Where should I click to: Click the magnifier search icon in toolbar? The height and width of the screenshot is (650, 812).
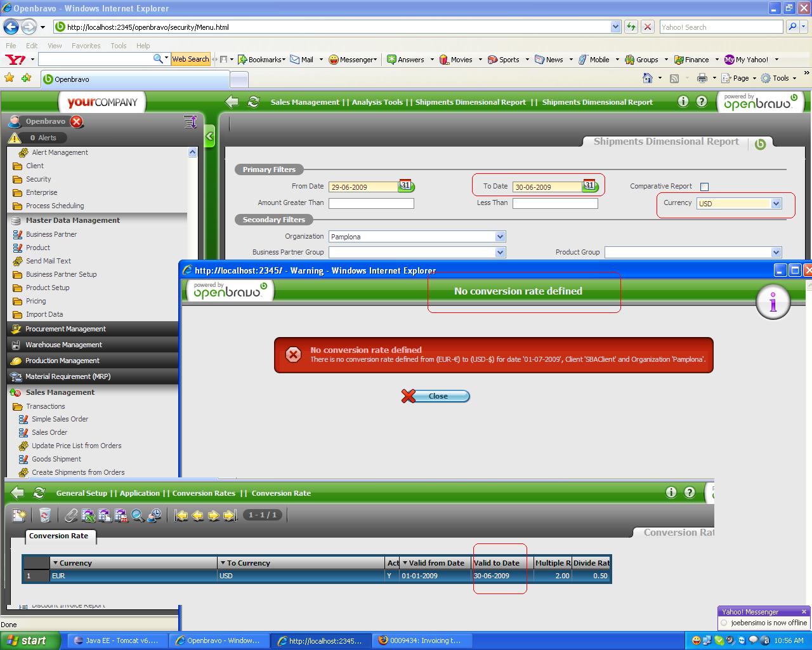point(138,515)
